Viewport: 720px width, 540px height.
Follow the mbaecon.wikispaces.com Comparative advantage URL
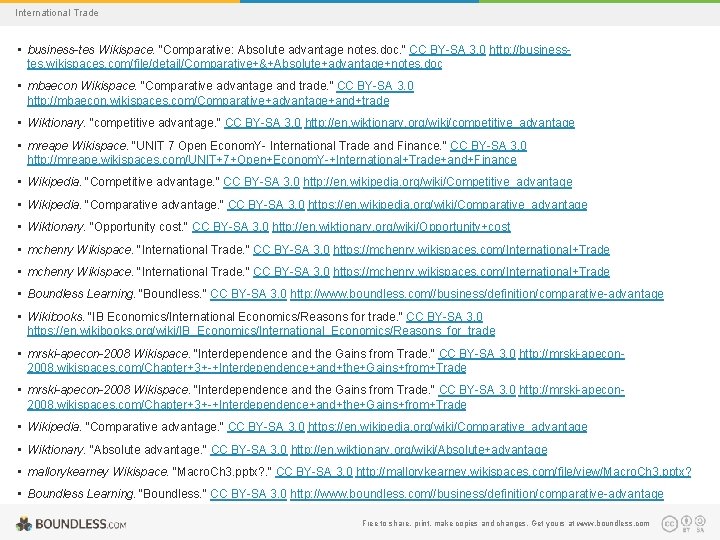tap(208, 101)
